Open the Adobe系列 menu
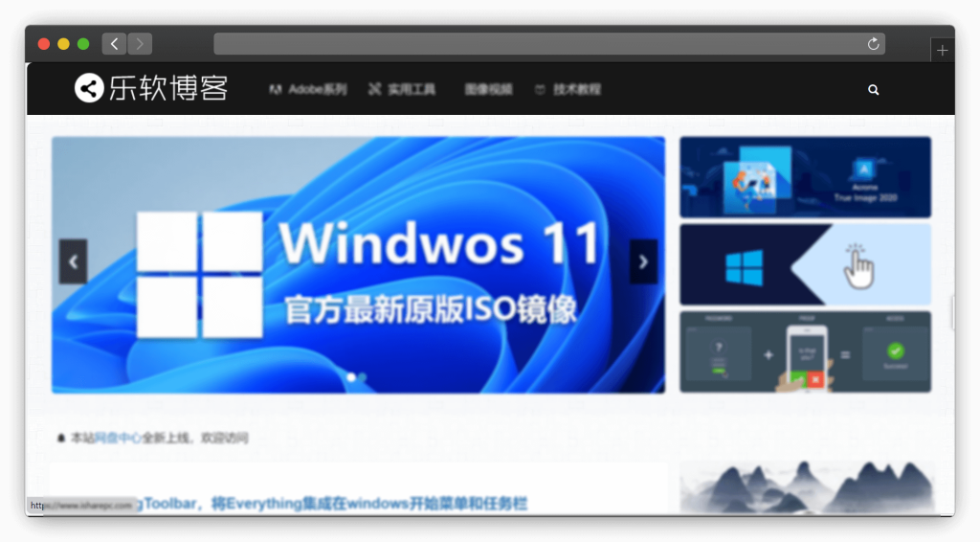 click(x=308, y=89)
